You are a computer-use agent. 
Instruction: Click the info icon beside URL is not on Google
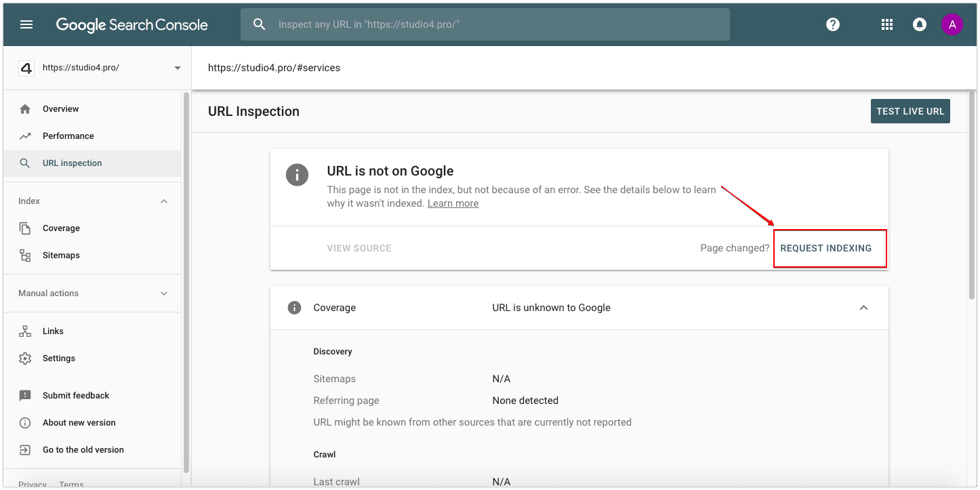coord(297,174)
